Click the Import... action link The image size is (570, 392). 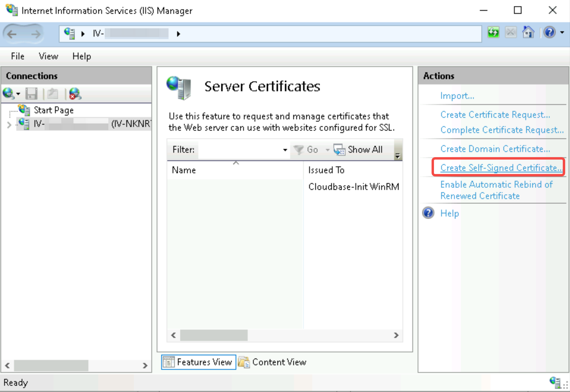click(457, 96)
